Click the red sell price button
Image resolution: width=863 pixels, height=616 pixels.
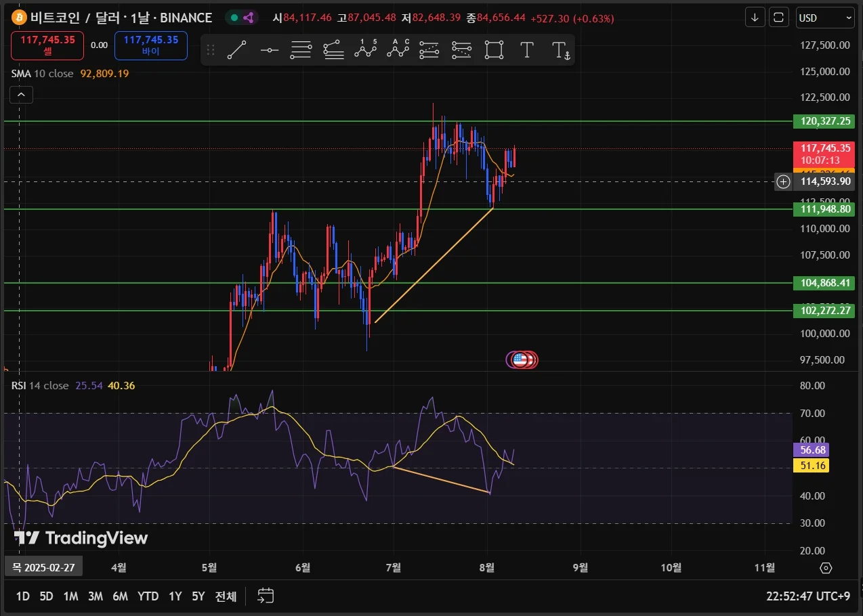pos(47,45)
